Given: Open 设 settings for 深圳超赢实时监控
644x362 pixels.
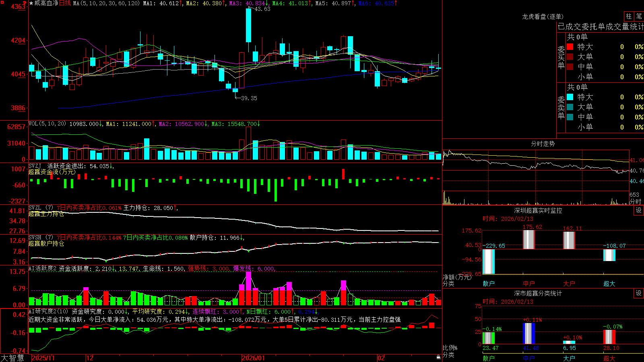Looking at the screenshot, I should [x=639, y=210].
